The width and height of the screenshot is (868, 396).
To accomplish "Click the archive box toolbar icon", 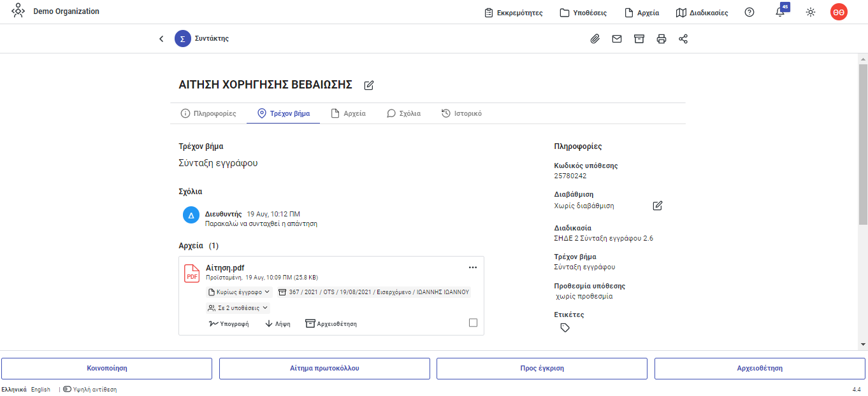I will pos(639,39).
